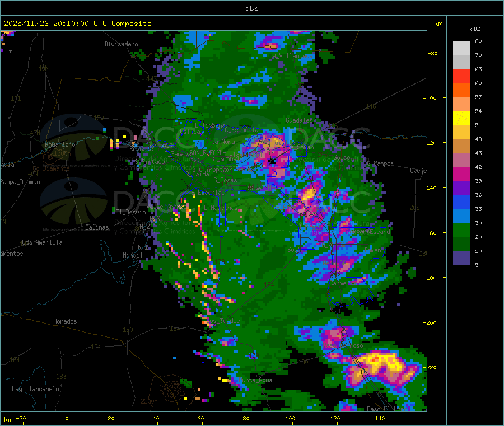Click the km unit label at bottom left
The width and height of the screenshot is (504, 426).
tap(8, 420)
